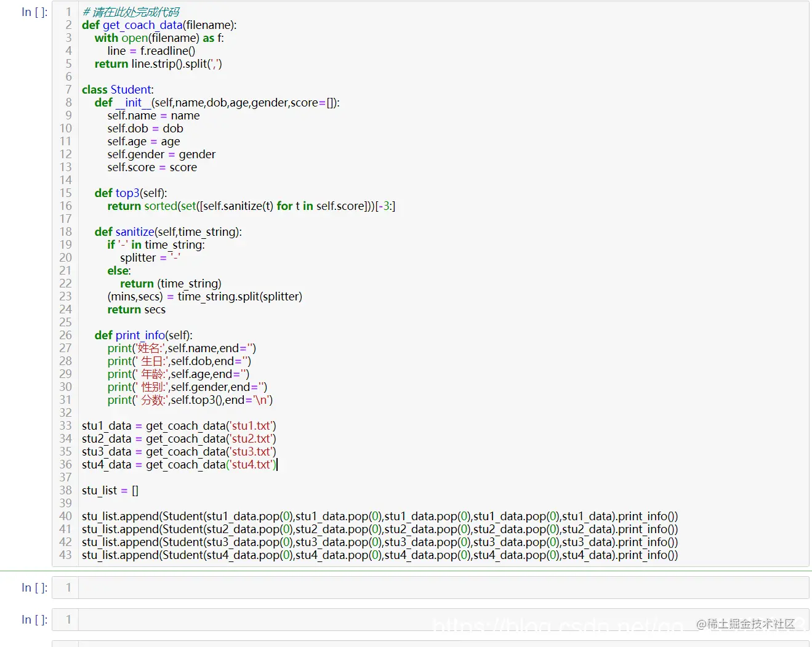The image size is (812, 647).
Task: Click 'self.age = age' line
Action: 143,141
